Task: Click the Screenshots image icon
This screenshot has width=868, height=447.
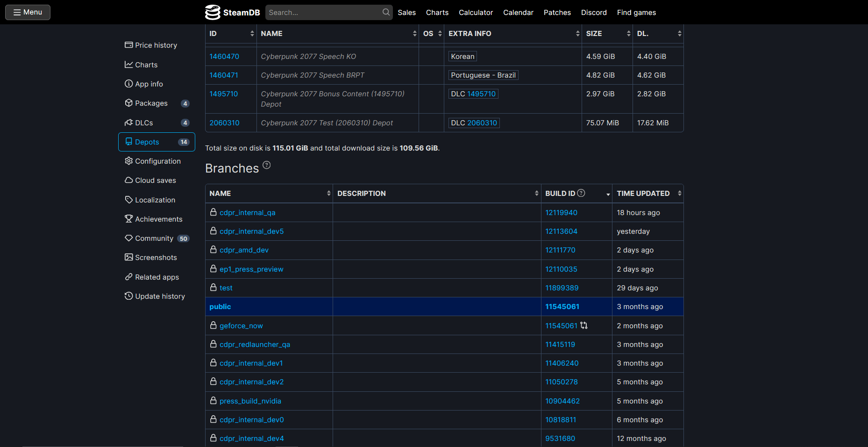Action: (128, 257)
